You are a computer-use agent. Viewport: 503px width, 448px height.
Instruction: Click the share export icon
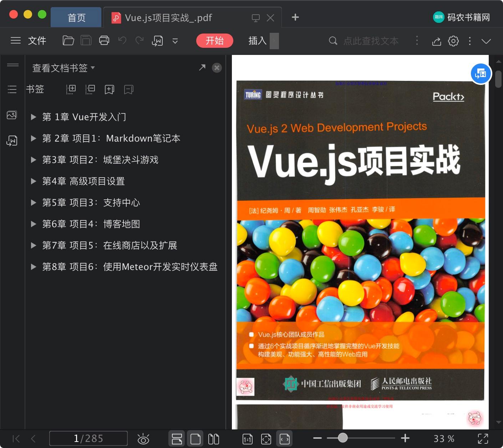(437, 41)
